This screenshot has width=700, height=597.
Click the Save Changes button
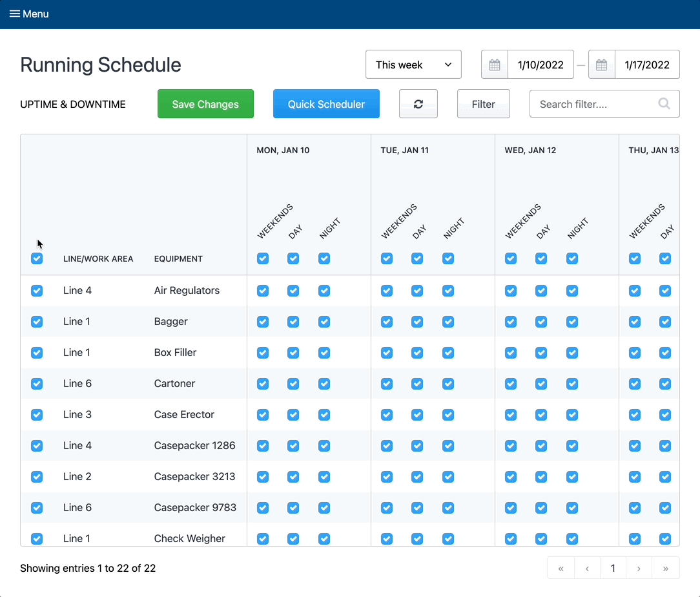coord(205,104)
